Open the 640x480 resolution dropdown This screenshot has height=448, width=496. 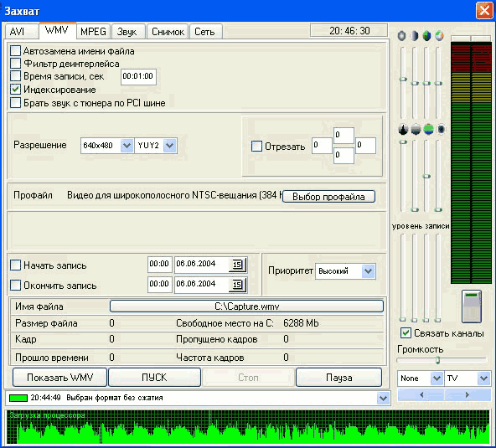(127, 146)
